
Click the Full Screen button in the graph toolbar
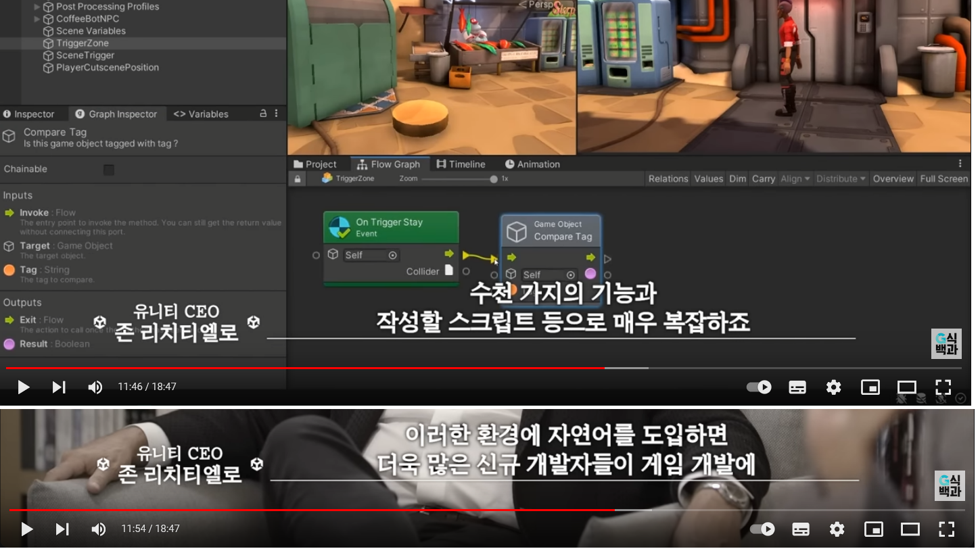tap(943, 178)
